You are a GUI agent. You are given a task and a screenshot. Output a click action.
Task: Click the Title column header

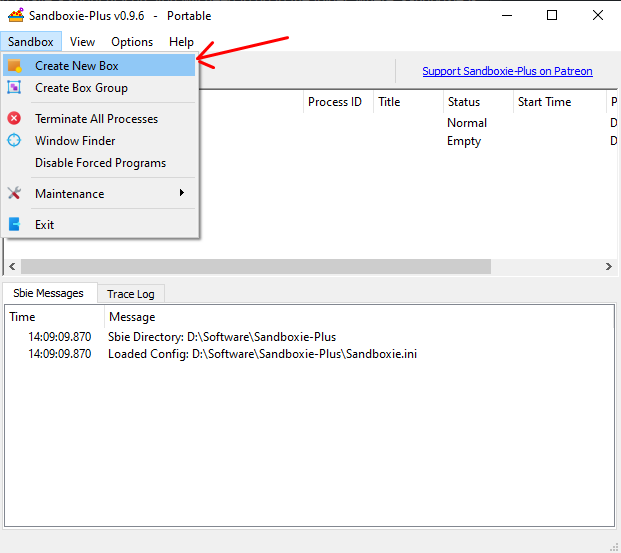pos(408,102)
